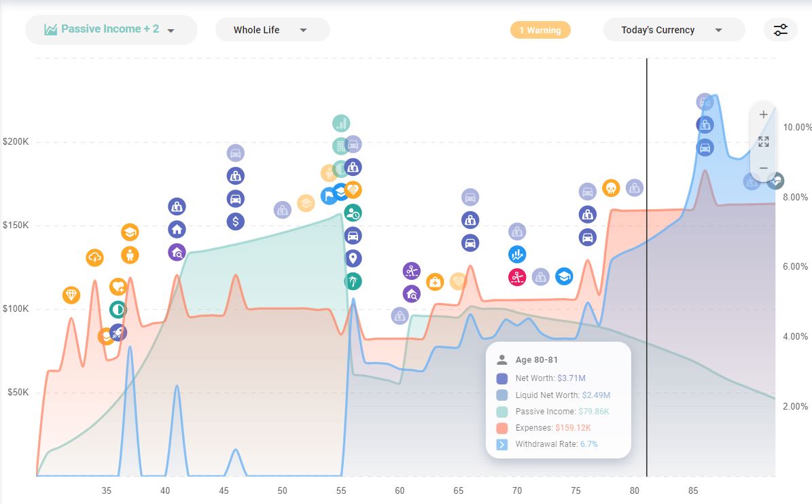Select the palm tree retirement milestone icon
812x504 pixels.
pyautogui.click(x=353, y=281)
